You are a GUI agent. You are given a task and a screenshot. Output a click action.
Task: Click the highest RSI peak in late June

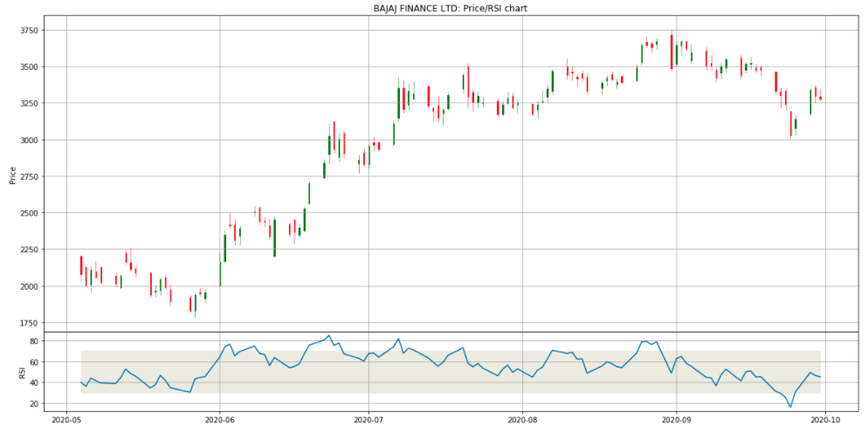click(x=329, y=335)
